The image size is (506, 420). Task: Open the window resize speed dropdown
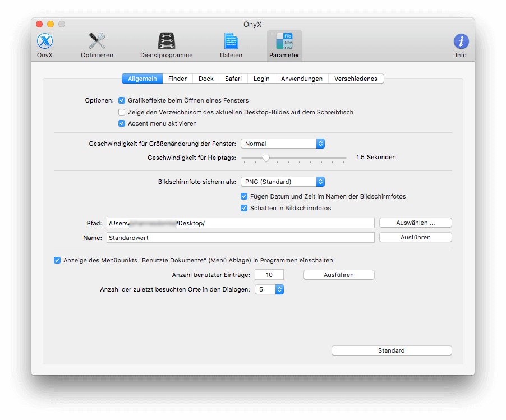tap(283, 144)
